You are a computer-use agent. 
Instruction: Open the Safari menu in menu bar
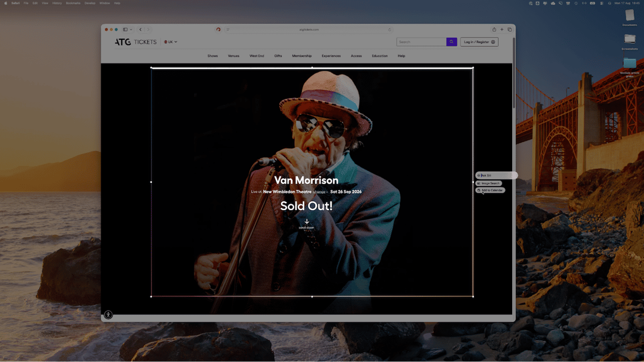pos(15,3)
